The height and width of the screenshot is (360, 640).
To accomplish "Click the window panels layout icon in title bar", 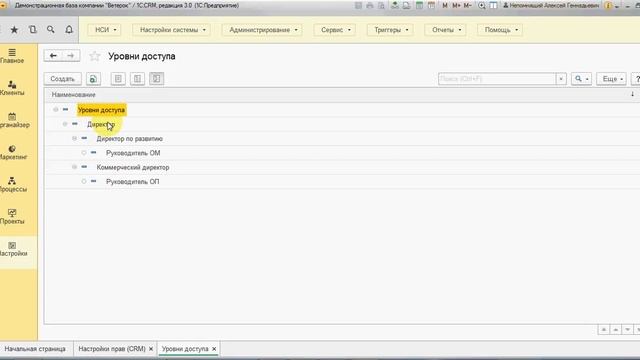I will coord(493,6).
